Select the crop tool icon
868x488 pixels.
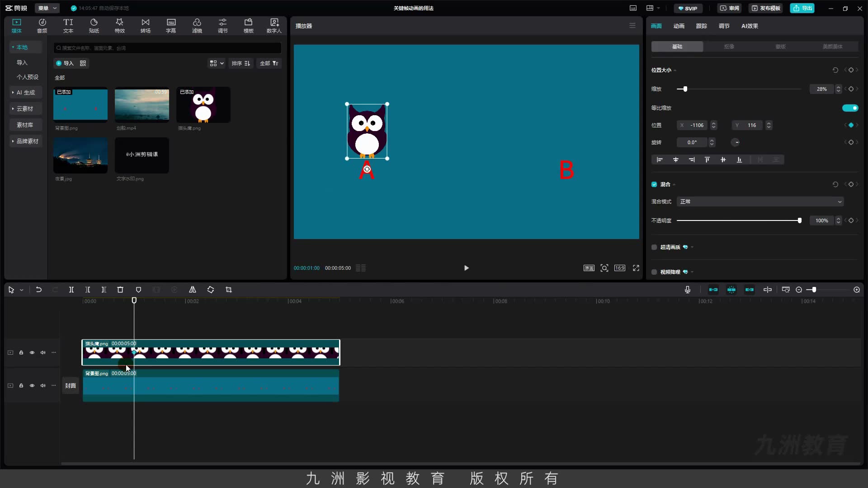pyautogui.click(x=229, y=290)
